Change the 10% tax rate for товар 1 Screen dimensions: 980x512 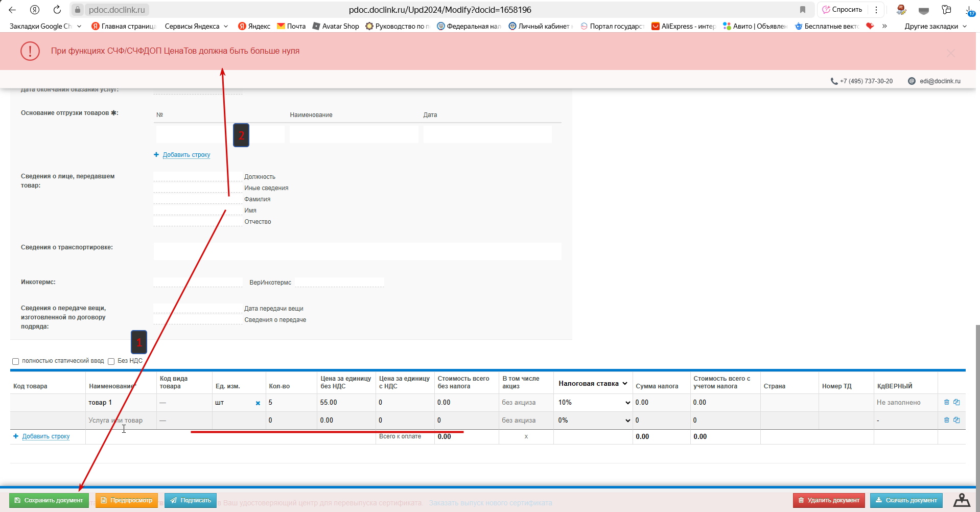tap(593, 403)
